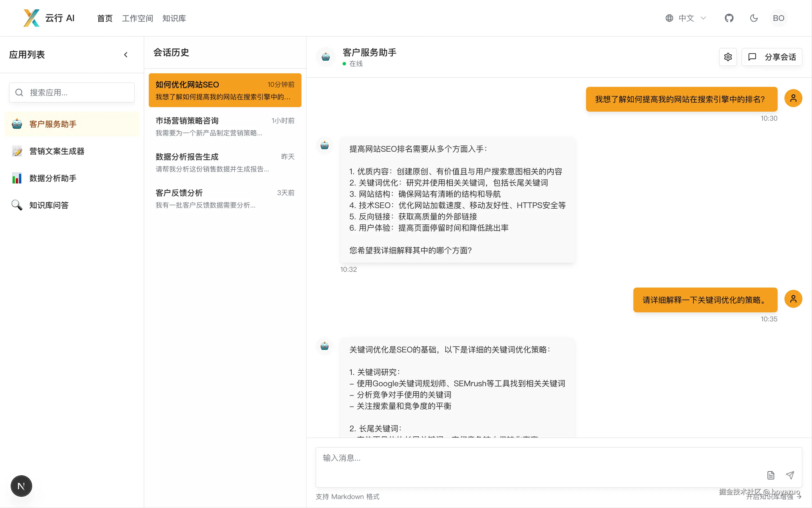
Task: Enable knowledge base enhancement via 开启知识库增强
Action: [x=772, y=497]
